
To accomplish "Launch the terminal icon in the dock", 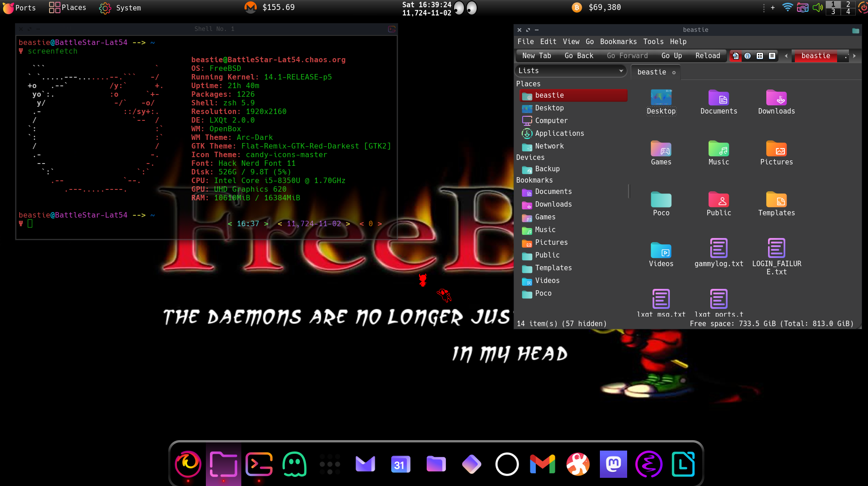I will (x=259, y=464).
